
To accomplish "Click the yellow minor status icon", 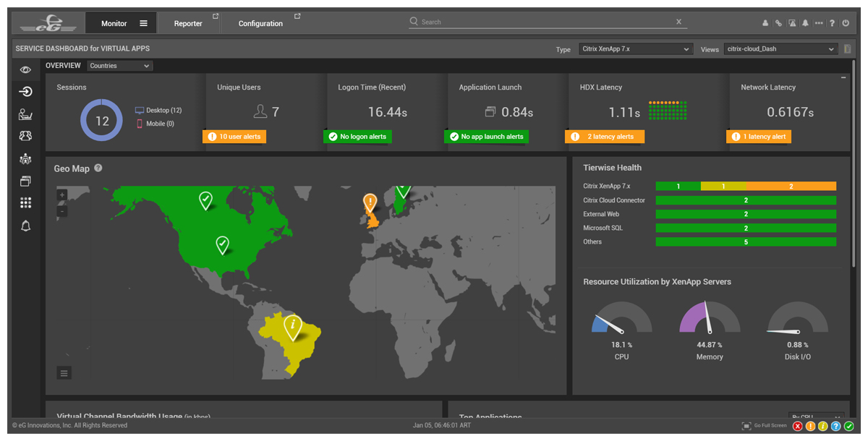I will [823, 426].
